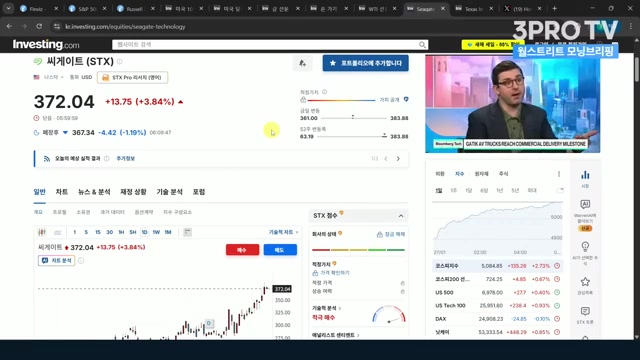Switch to the Texas Instruments browser tab
This screenshot has height=360, width=640.
473,9
